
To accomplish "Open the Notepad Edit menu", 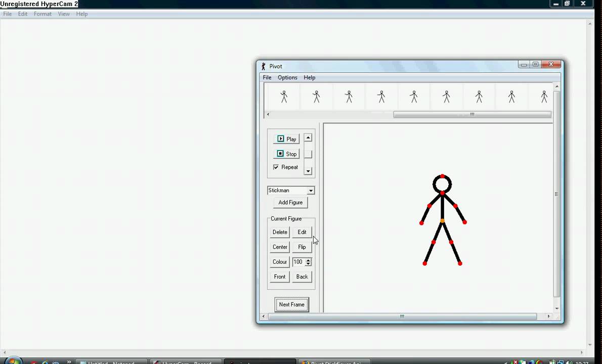I will 23,14.
